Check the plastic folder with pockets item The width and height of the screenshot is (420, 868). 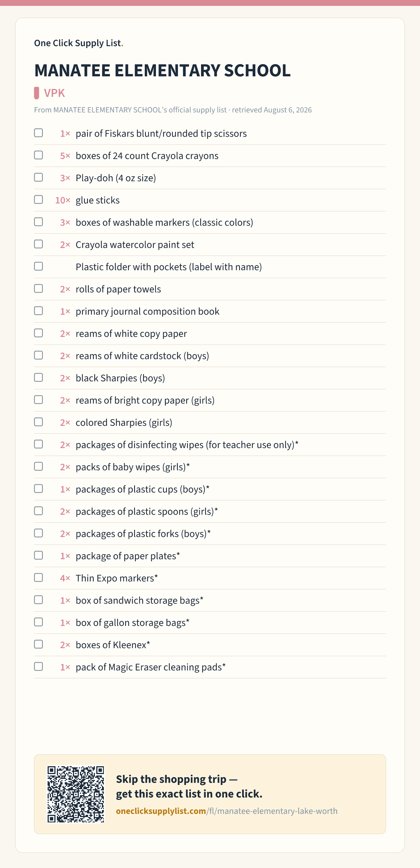point(38,266)
